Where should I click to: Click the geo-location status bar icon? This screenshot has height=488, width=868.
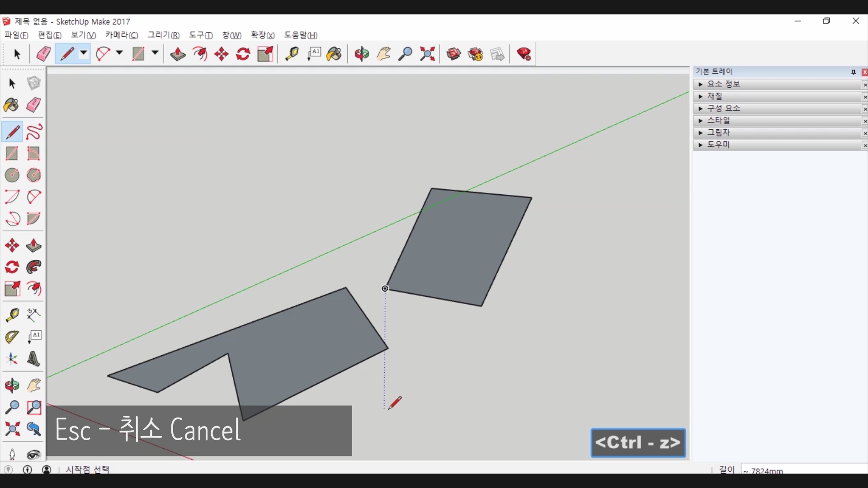(x=8, y=470)
